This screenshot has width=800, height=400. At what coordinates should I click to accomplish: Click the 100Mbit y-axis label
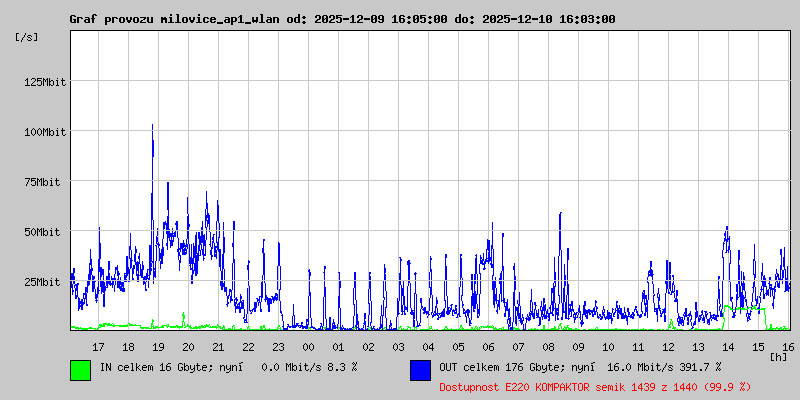(45, 132)
